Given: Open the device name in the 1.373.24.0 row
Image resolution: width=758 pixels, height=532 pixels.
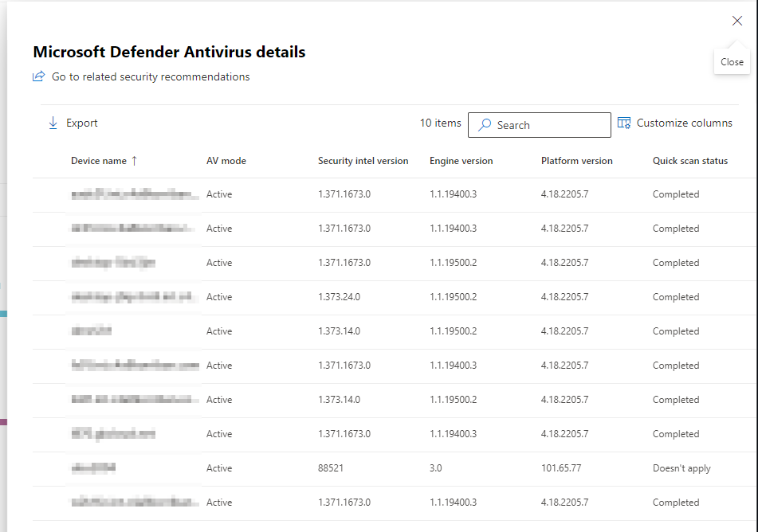Looking at the screenshot, I should [135, 297].
